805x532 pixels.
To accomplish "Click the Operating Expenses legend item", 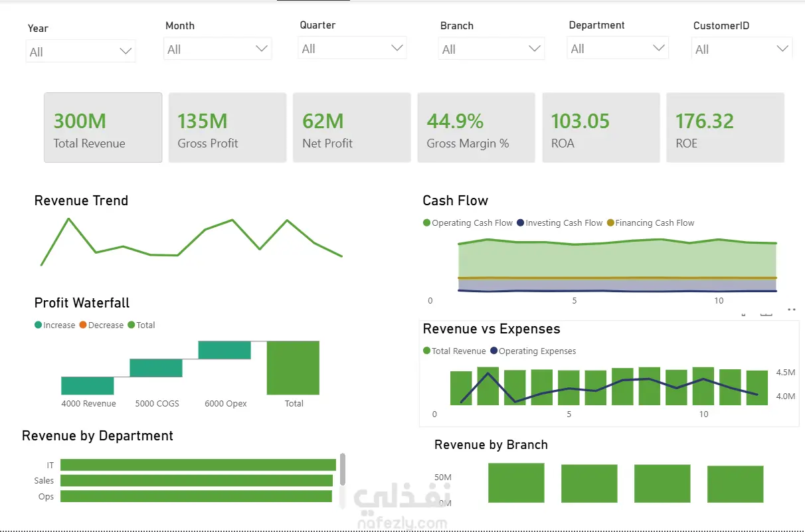I will click(x=533, y=351).
